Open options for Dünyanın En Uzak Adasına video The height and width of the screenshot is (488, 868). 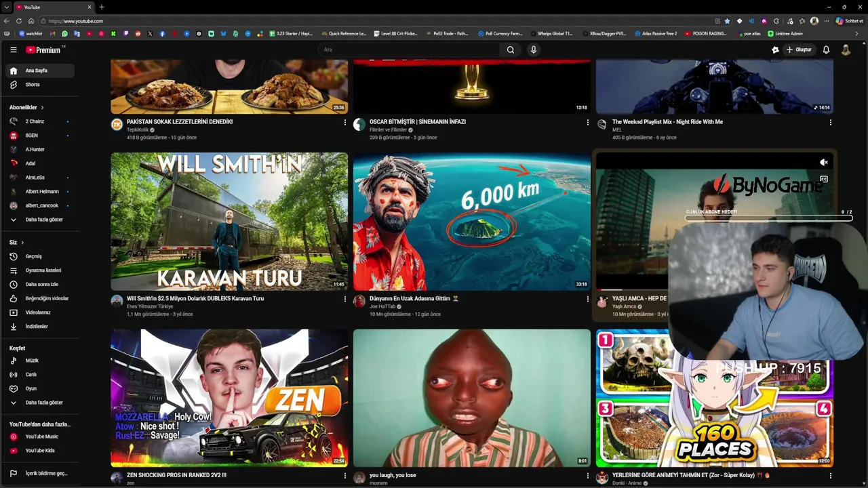click(x=588, y=299)
